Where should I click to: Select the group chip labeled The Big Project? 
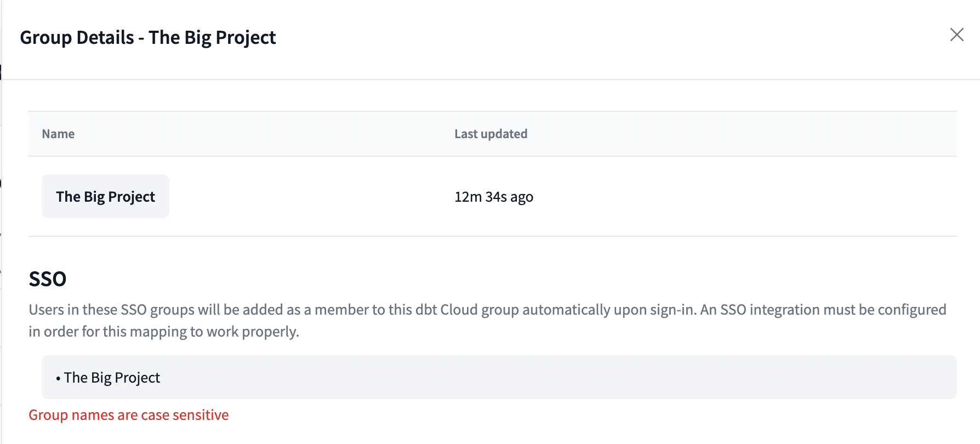(x=105, y=196)
